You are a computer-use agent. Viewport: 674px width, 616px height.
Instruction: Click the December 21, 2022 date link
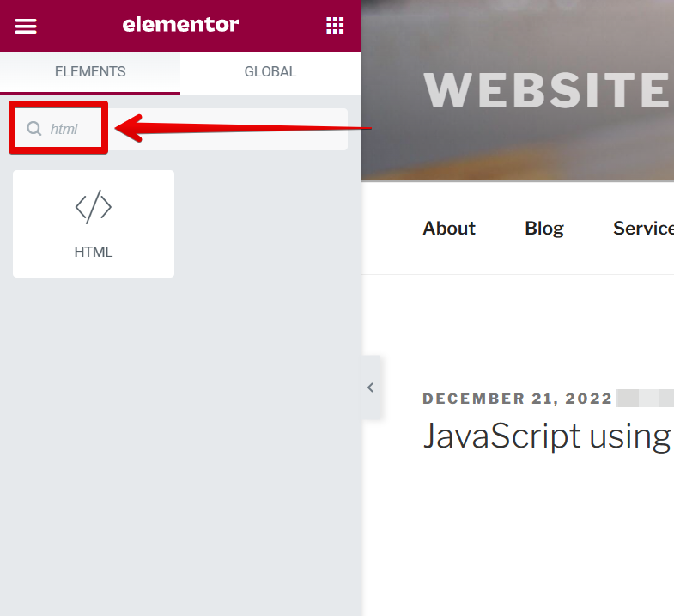517,399
